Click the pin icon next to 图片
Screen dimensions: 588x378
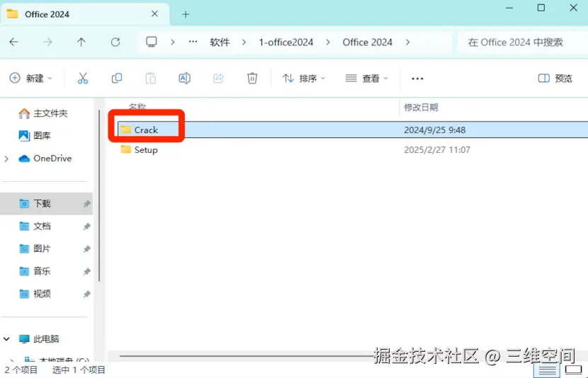pyautogui.click(x=86, y=248)
